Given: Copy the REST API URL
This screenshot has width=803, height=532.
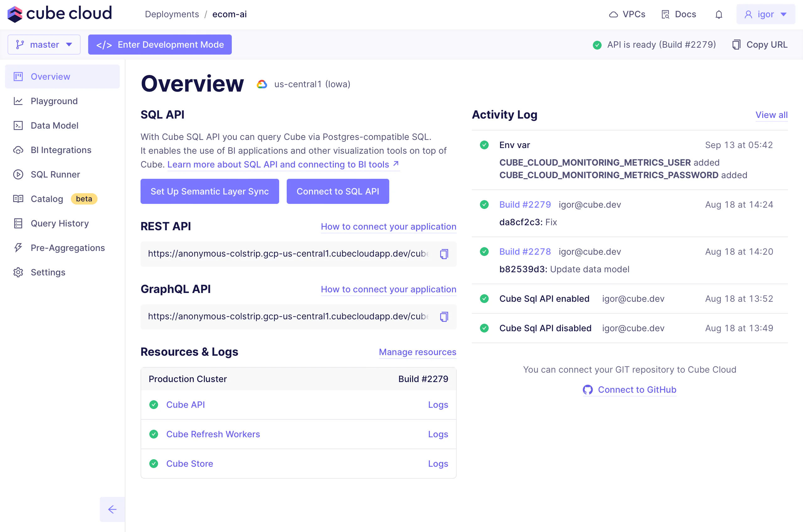Looking at the screenshot, I should (444, 254).
